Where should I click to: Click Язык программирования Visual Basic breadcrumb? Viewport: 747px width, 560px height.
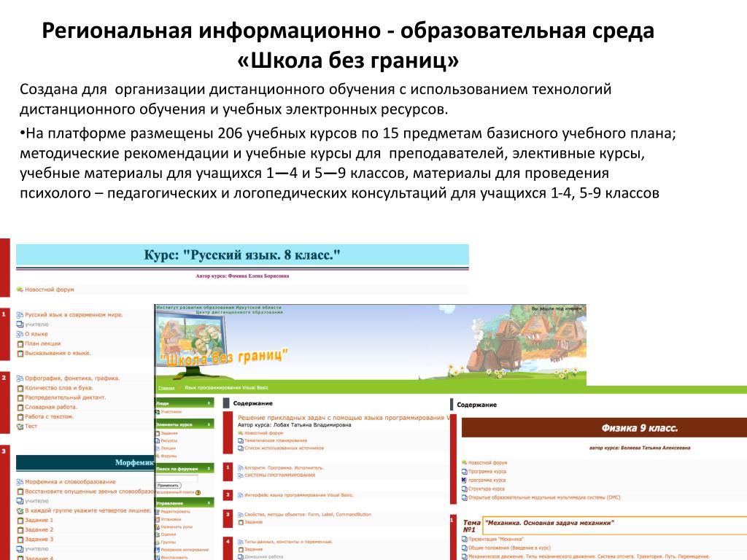click(226, 388)
